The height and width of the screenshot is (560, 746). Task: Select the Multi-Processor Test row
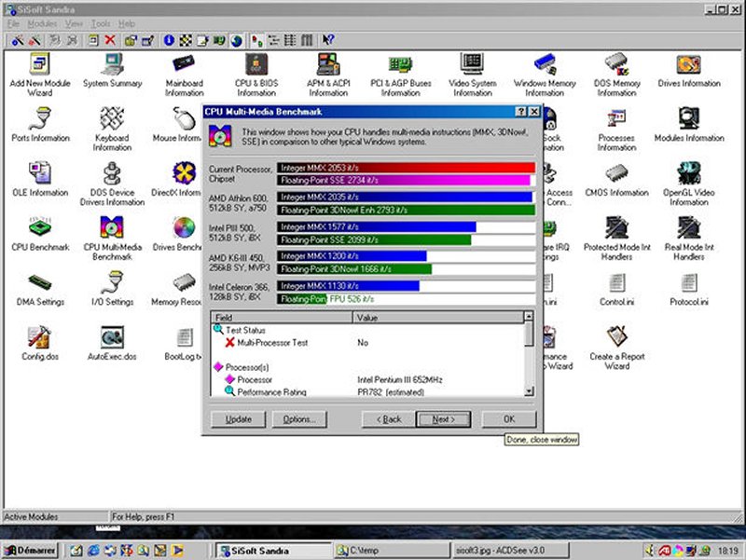[367, 342]
